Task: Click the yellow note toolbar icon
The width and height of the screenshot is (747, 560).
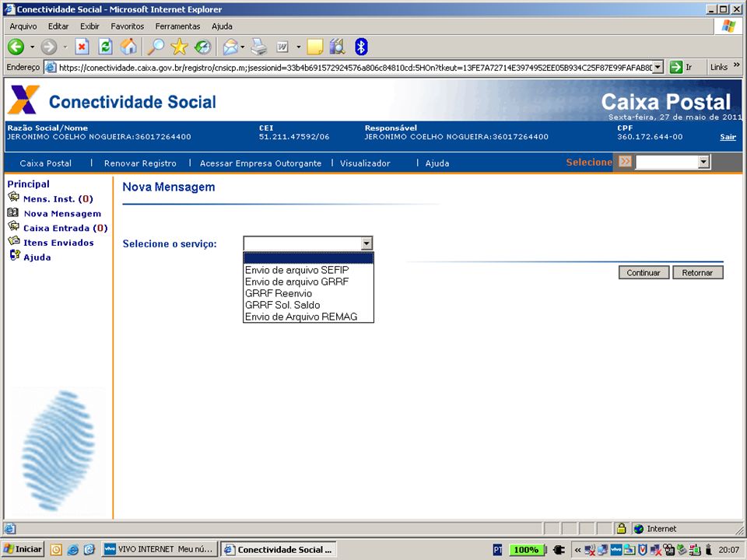Action: 314,47
